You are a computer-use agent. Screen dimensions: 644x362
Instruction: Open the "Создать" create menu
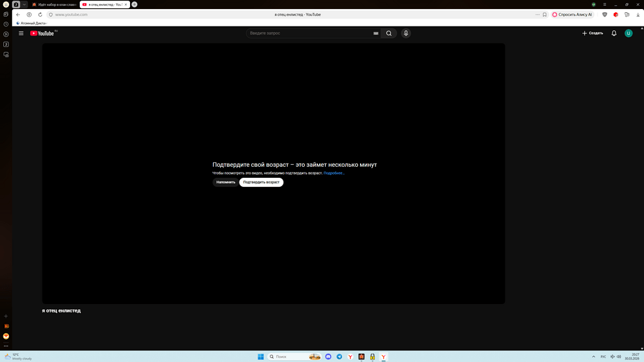coord(592,33)
